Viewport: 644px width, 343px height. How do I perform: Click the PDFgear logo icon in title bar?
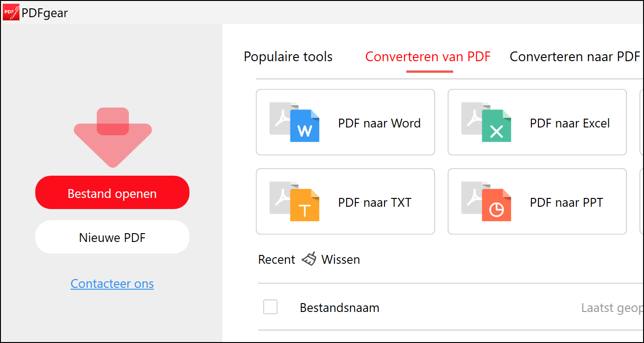(11, 12)
